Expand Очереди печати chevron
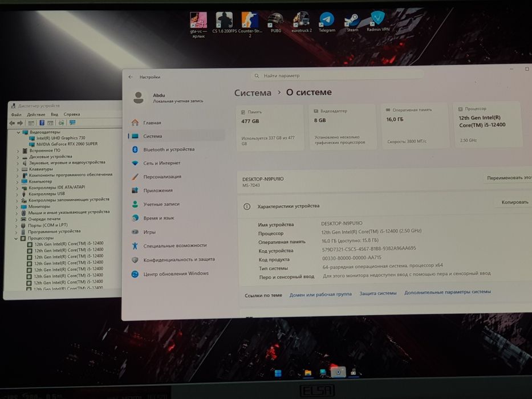 (x=17, y=219)
